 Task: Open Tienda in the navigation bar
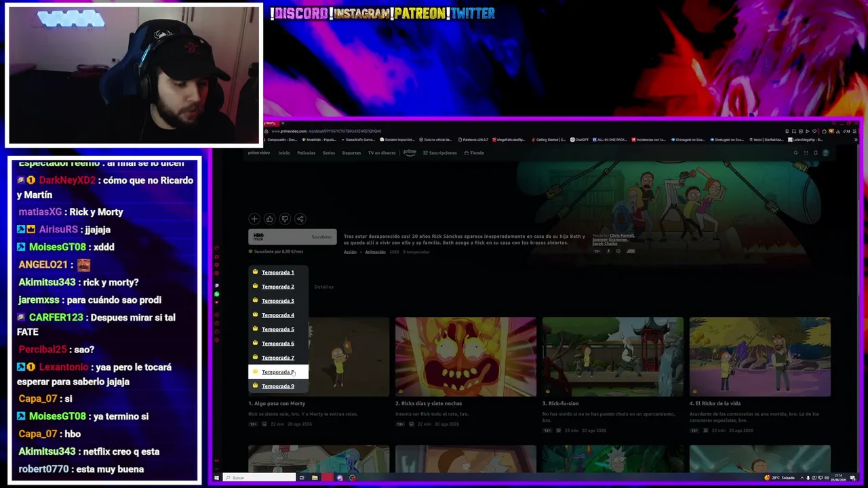pos(474,153)
